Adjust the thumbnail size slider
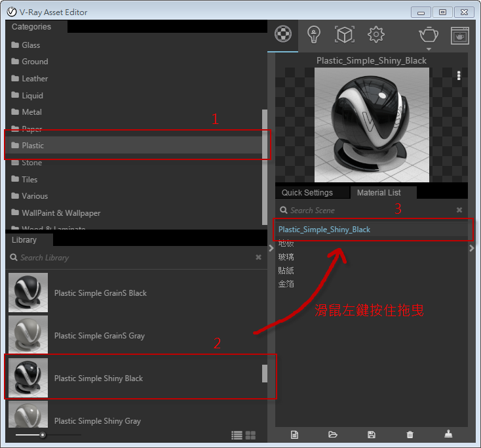This screenshot has height=448, width=481. pos(43,435)
